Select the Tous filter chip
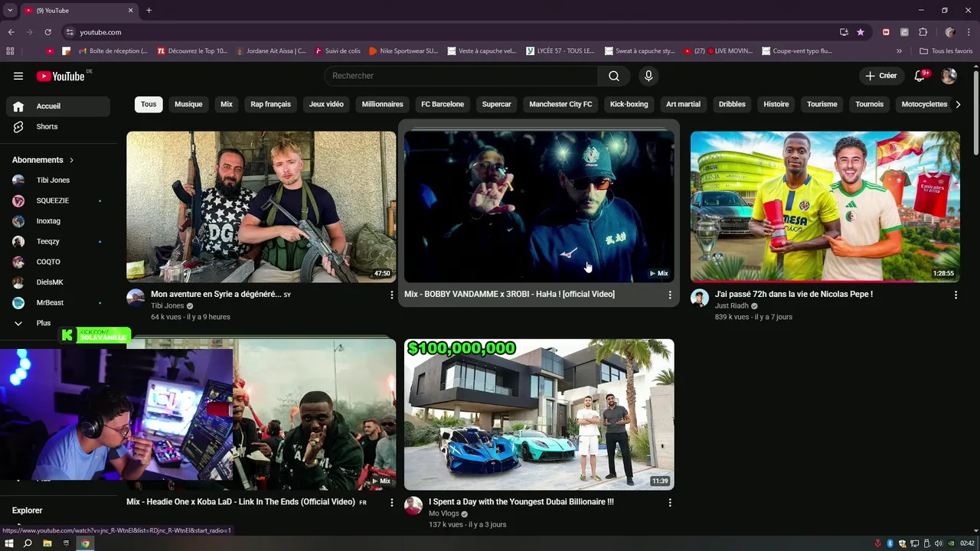This screenshot has width=980, height=551. 149,104
